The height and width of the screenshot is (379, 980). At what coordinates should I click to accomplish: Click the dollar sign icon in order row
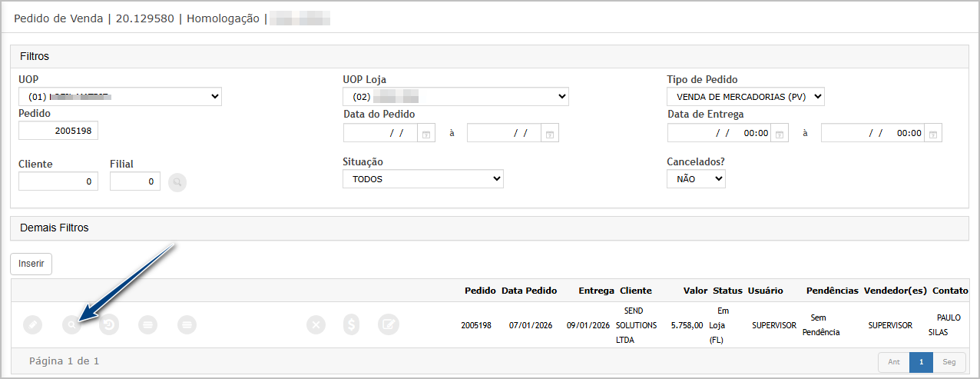[352, 325]
